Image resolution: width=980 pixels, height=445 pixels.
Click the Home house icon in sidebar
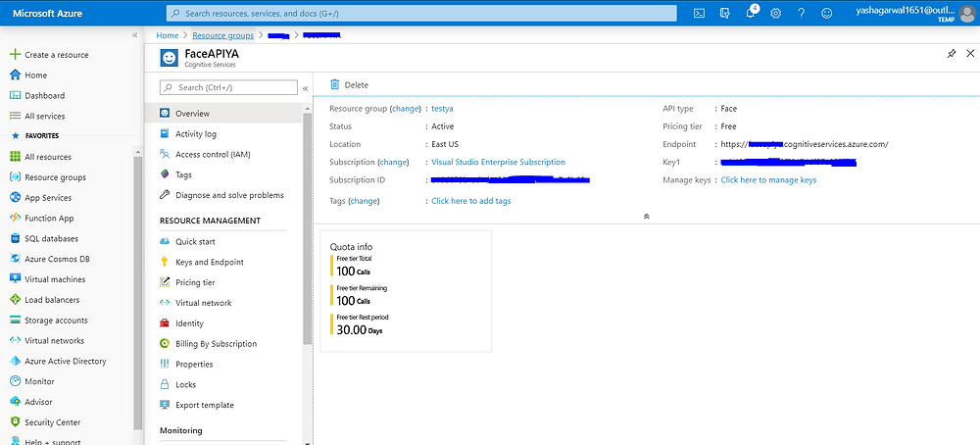pos(16,75)
